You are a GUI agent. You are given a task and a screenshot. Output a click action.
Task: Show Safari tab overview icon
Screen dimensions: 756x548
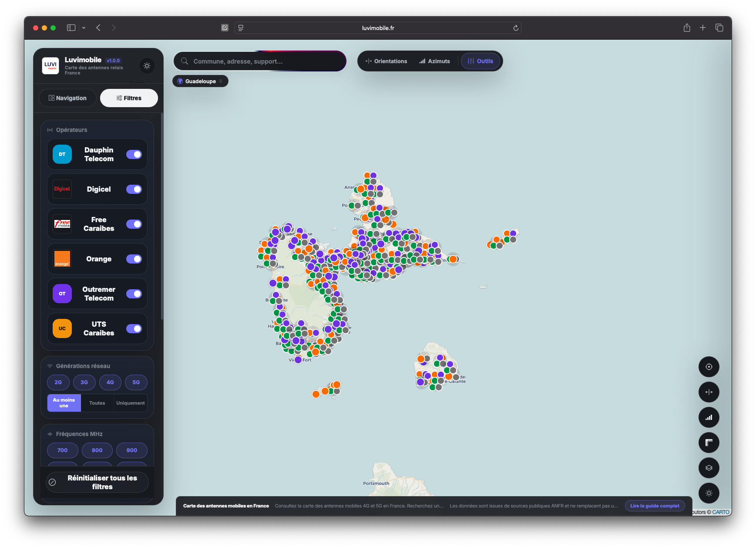click(x=719, y=28)
